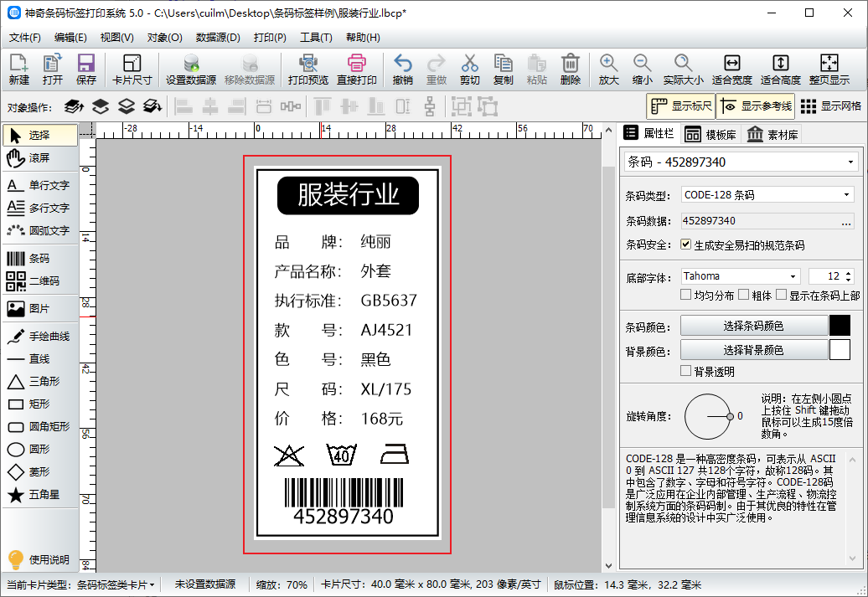Viewport: 868px width, 597px height.
Task: Click the black barcode color swatch
Action: coord(840,326)
